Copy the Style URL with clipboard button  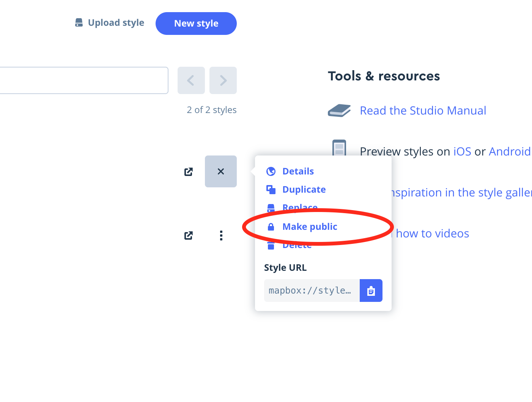point(371,291)
